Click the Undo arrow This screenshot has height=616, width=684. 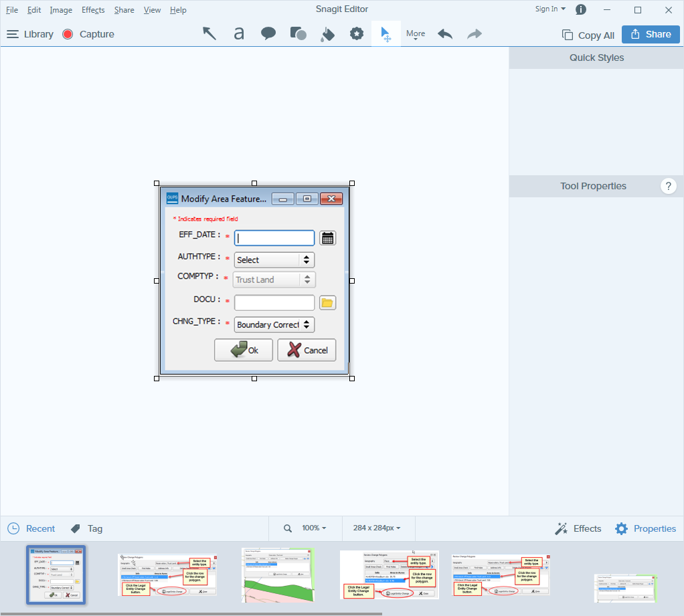[x=445, y=33]
